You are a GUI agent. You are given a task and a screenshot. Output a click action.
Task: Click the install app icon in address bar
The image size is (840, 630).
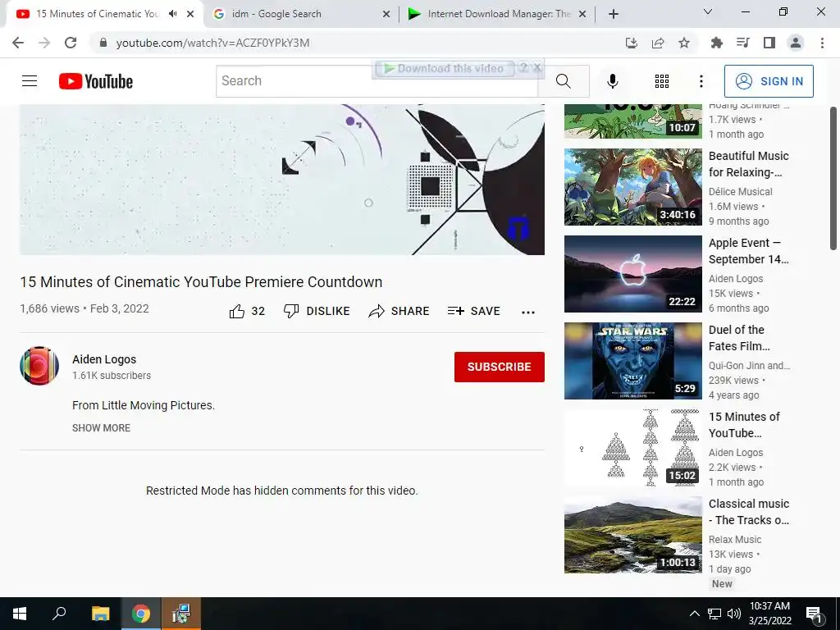tap(632, 43)
